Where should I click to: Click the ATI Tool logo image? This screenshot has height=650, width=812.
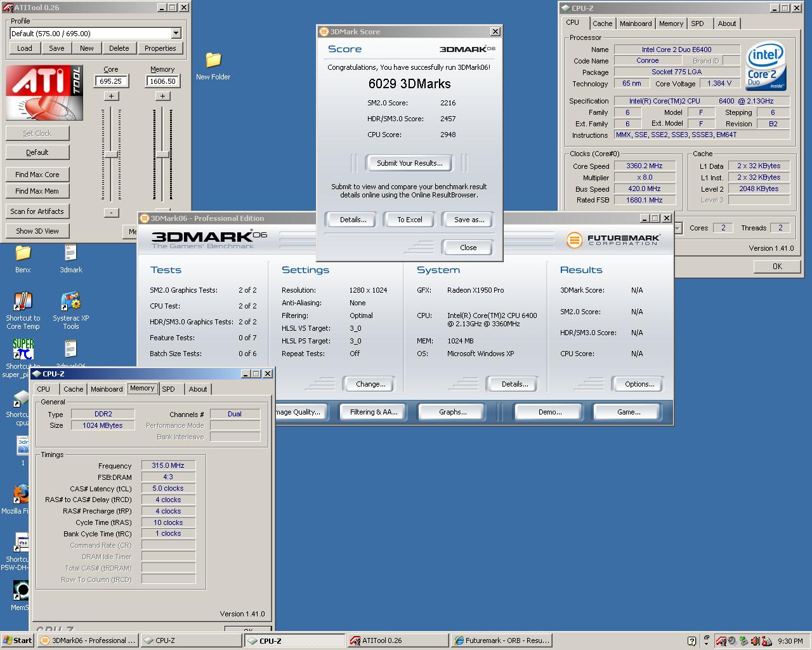coord(44,93)
